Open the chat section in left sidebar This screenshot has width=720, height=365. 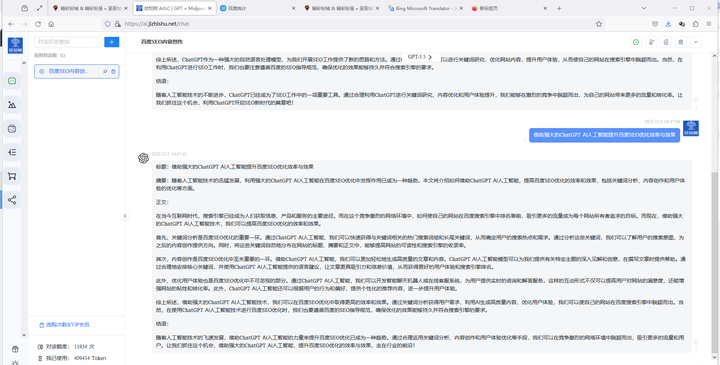(12, 81)
